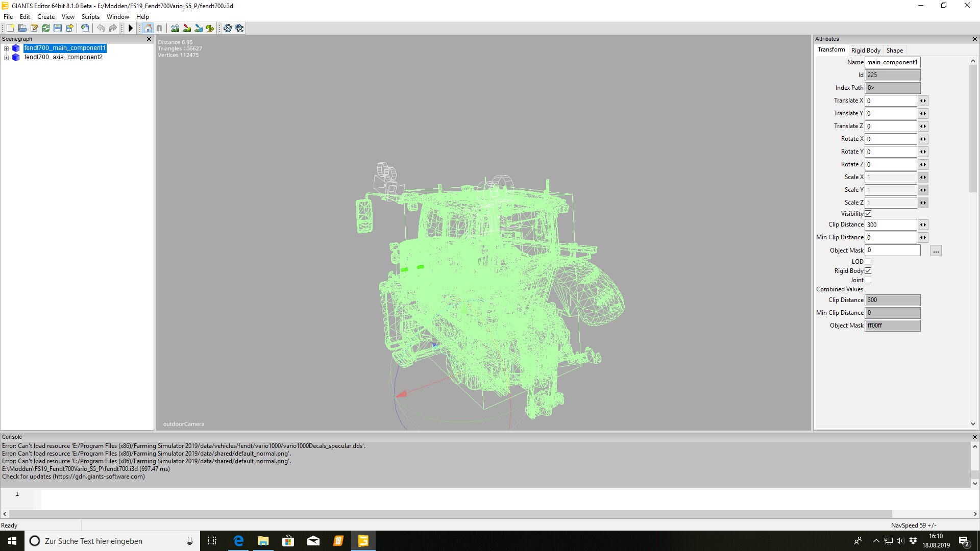980x551 pixels.
Task: Select the terrain foliage paint icon
Action: [210, 28]
